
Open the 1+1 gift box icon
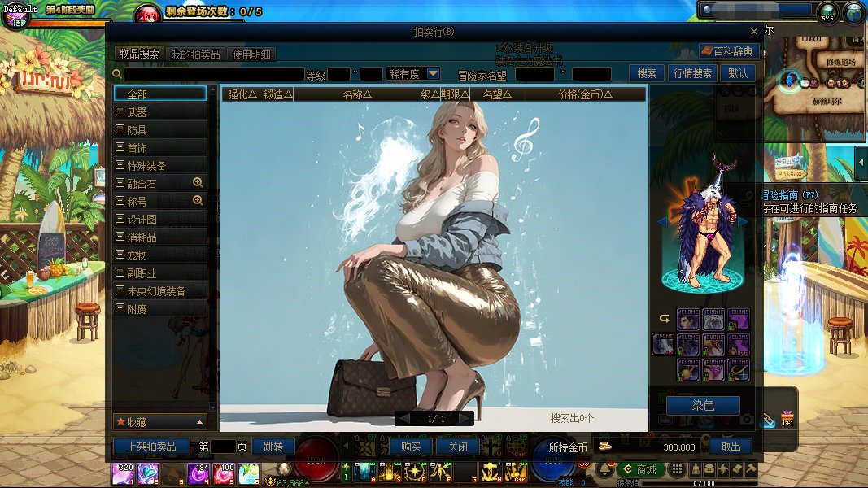tap(787, 418)
